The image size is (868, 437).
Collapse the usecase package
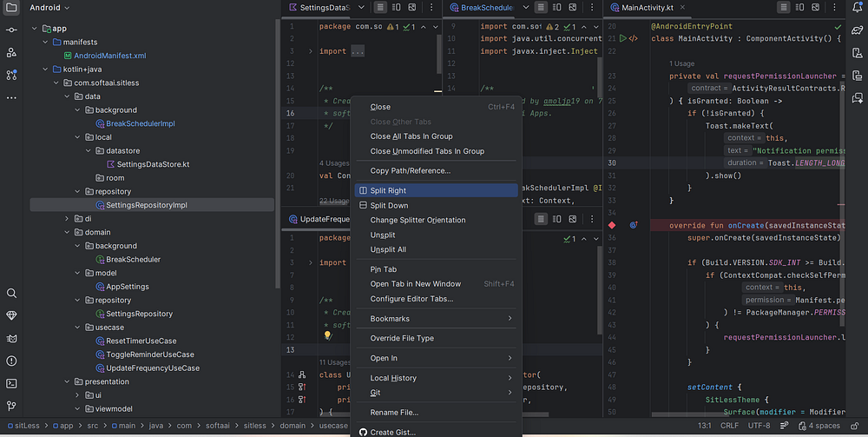(77, 328)
